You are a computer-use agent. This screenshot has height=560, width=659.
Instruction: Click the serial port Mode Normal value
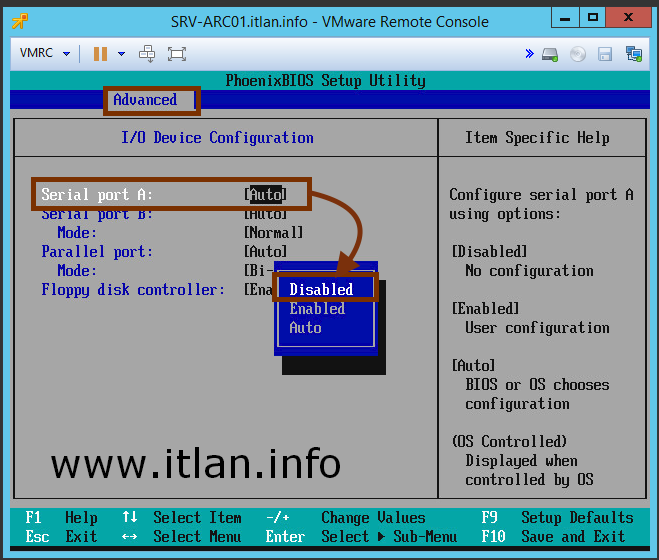(x=273, y=233)
